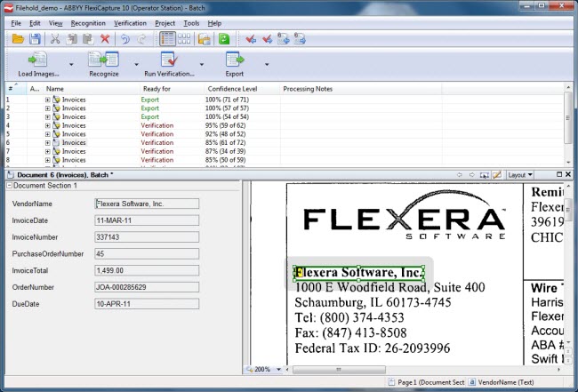Click the Copy icon in toolbar
The image size is (578, 392).
(71, 39)
